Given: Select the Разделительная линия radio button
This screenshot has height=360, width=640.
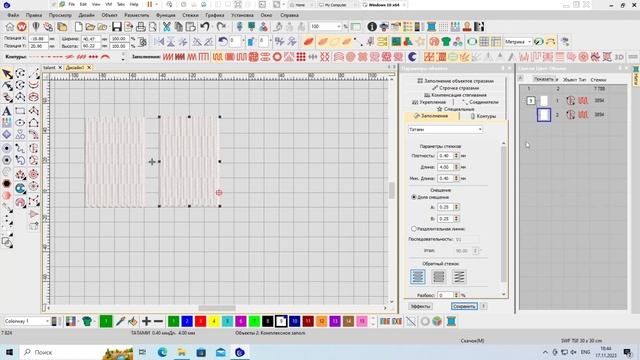Looking at the screenshot, I should 414,229.
